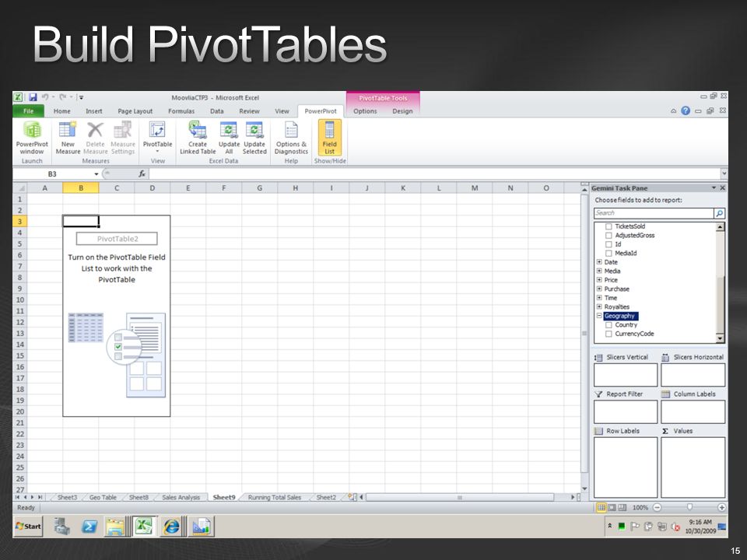
Task: Open the PowerPivot window
Action: point(32,137)
